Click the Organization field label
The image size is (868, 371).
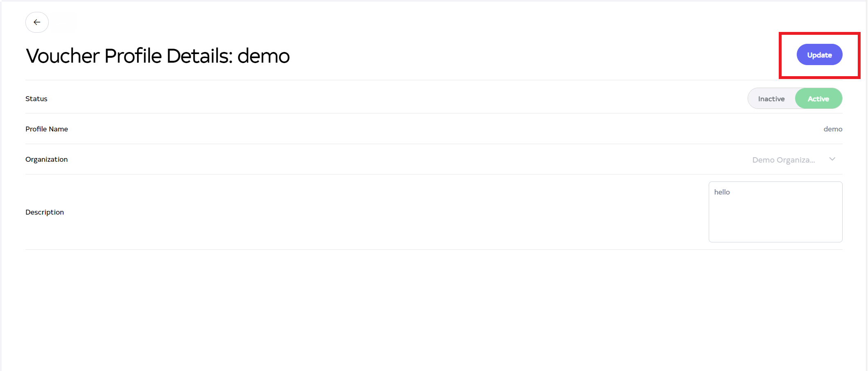coord(46,159)
